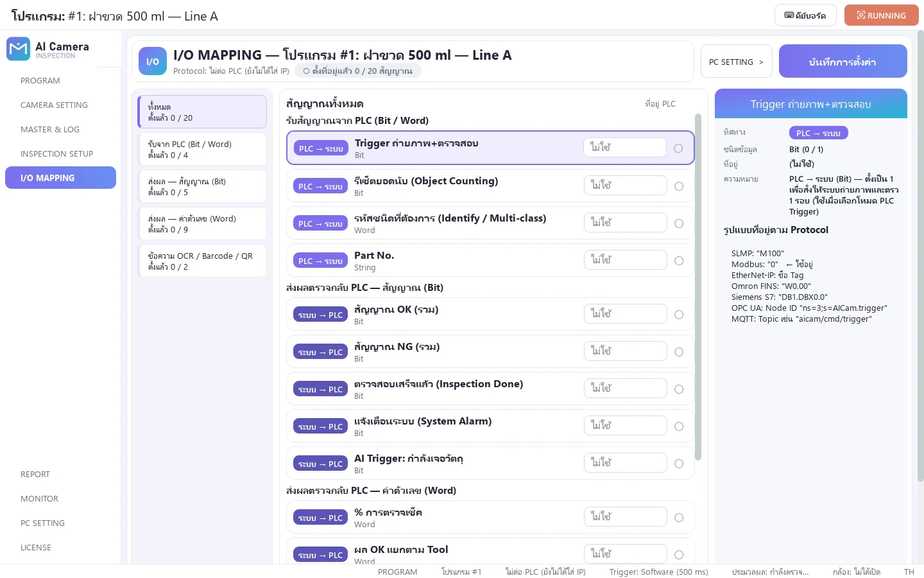Click address field of AI Trigger row
Image resolution: width=924 pixels, height=578 pixels.
(626, 462)
